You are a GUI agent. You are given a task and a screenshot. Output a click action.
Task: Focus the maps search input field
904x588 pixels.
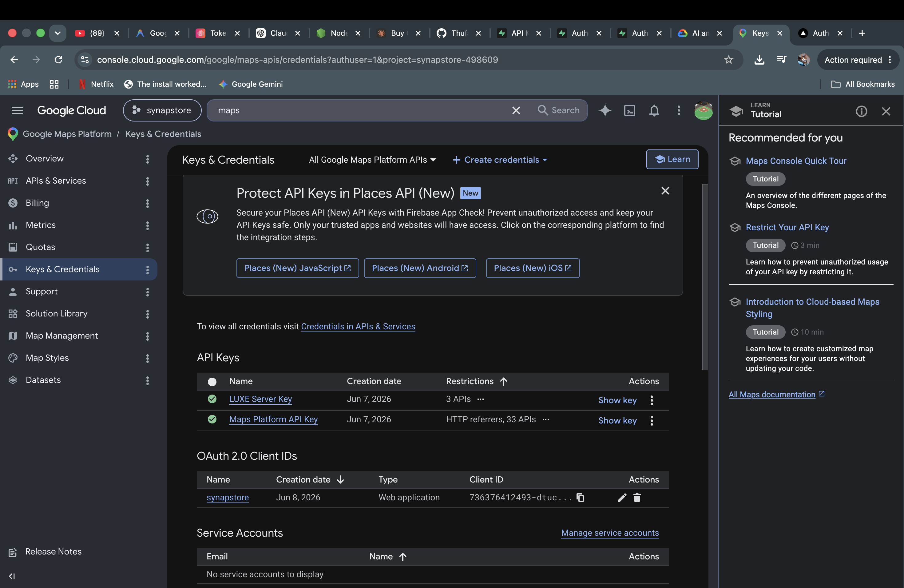pyautogui.click(x=361, y=110)
